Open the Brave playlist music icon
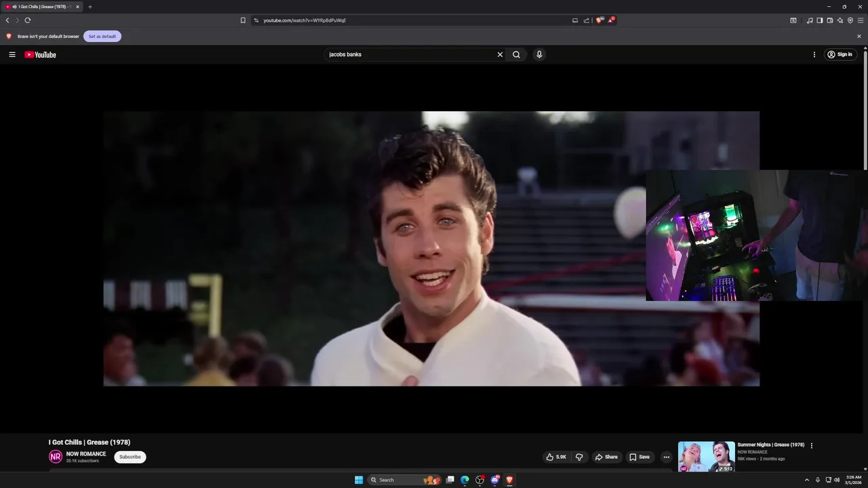Screen dimensions: 868x488 (810, 20)
